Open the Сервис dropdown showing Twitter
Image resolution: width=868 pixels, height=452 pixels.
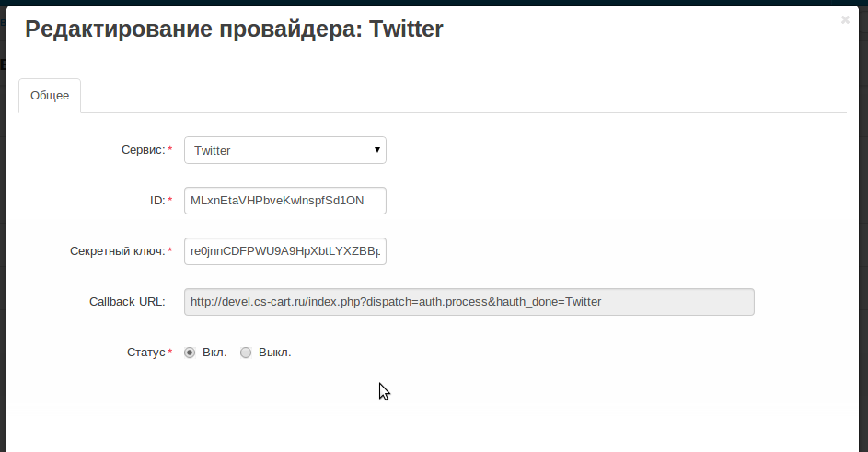(276, 150)
